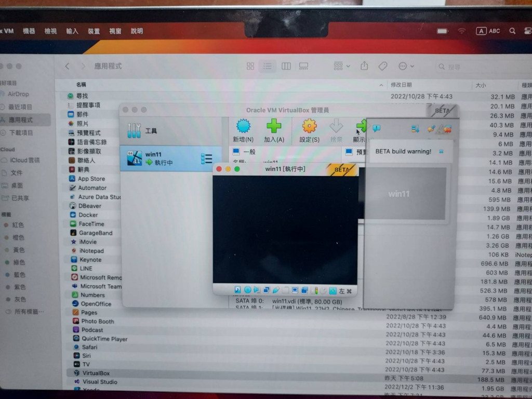This screenshot has height=399, width=532.
Task: Click the Finder forward arrow
Action: (83, 66)
